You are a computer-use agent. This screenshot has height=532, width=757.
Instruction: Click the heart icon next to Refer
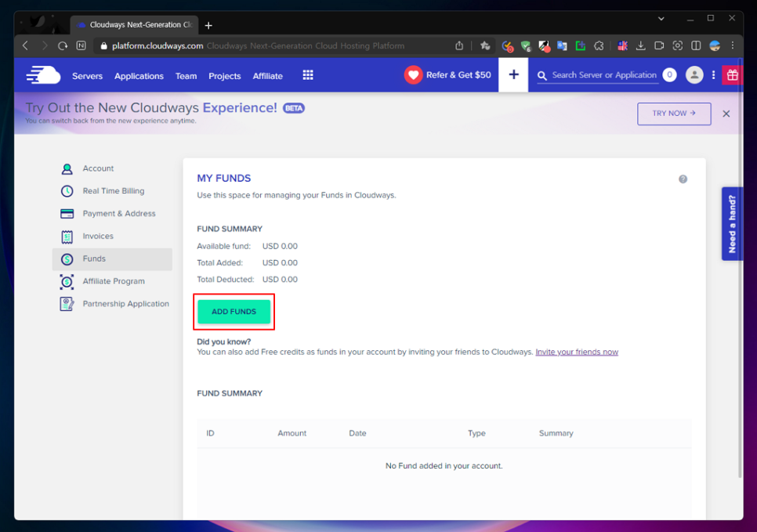tap(413, 75)
